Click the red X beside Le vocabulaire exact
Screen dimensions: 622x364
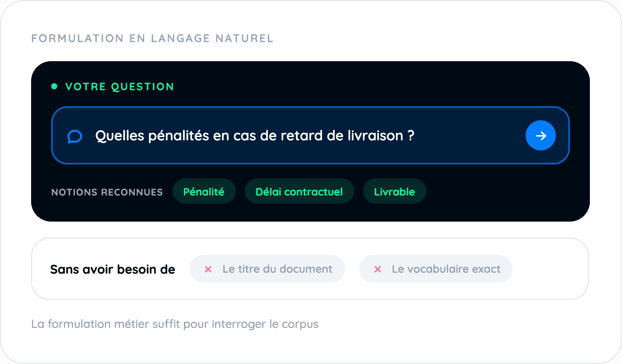[x=378, y=269]
